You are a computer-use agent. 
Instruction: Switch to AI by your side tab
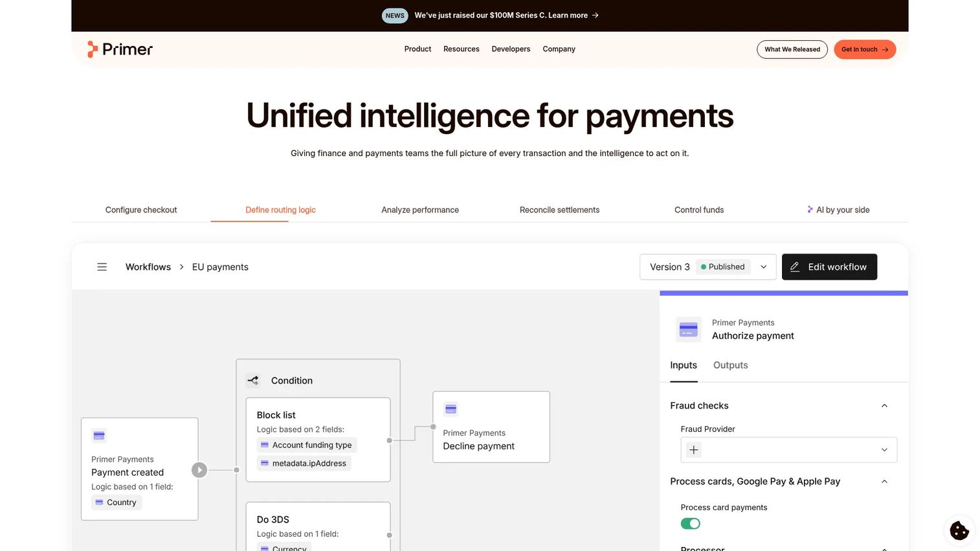(838, 210)
